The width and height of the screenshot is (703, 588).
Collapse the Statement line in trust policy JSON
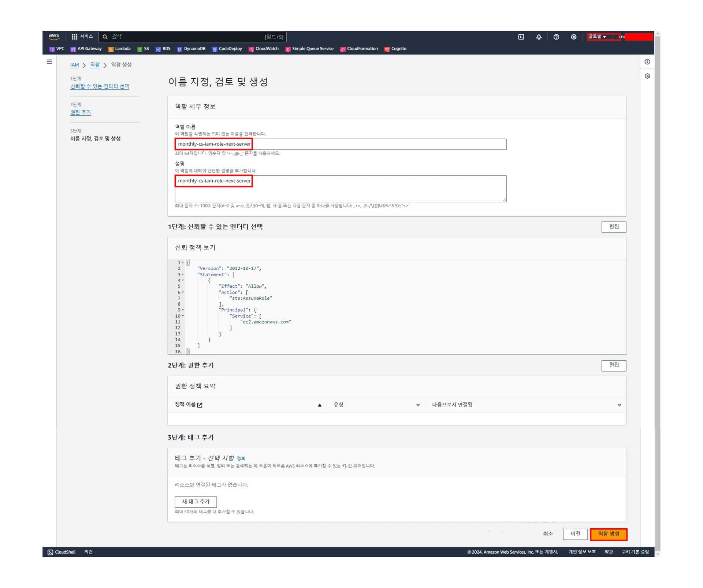[183, 275]
